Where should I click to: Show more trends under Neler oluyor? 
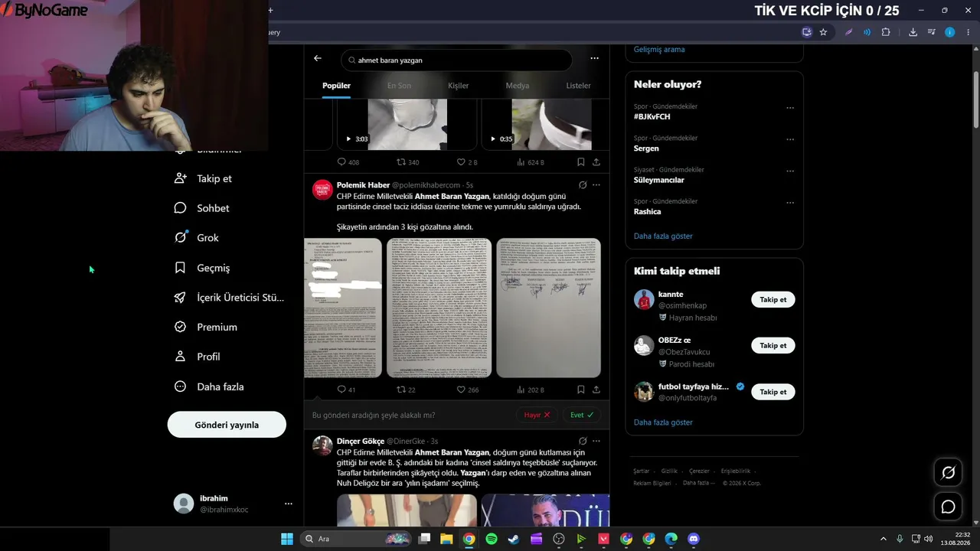(663, 236)
